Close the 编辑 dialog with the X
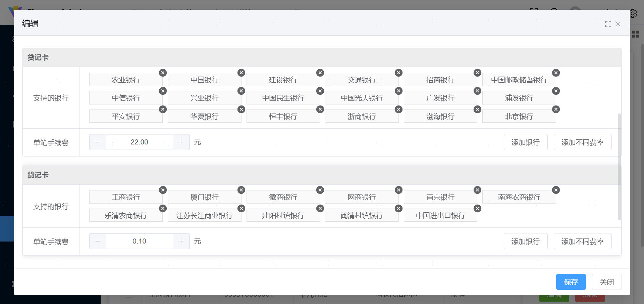This screenshot has width=644, height=304. point(618,24)
